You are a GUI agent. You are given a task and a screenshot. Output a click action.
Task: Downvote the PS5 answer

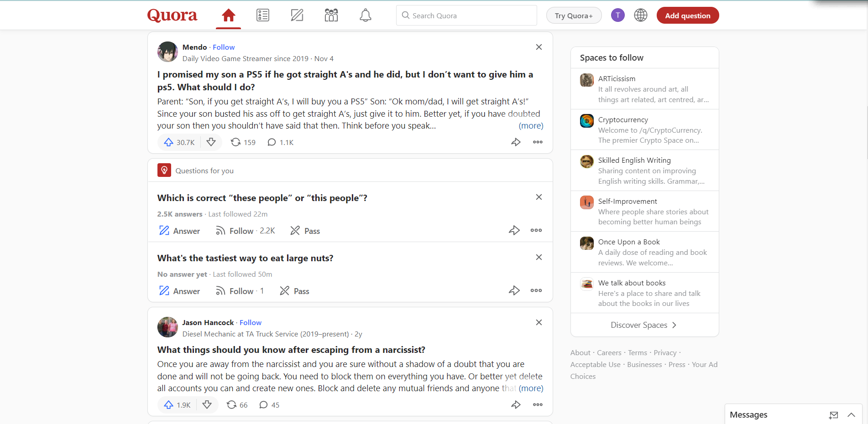[211, 142]
